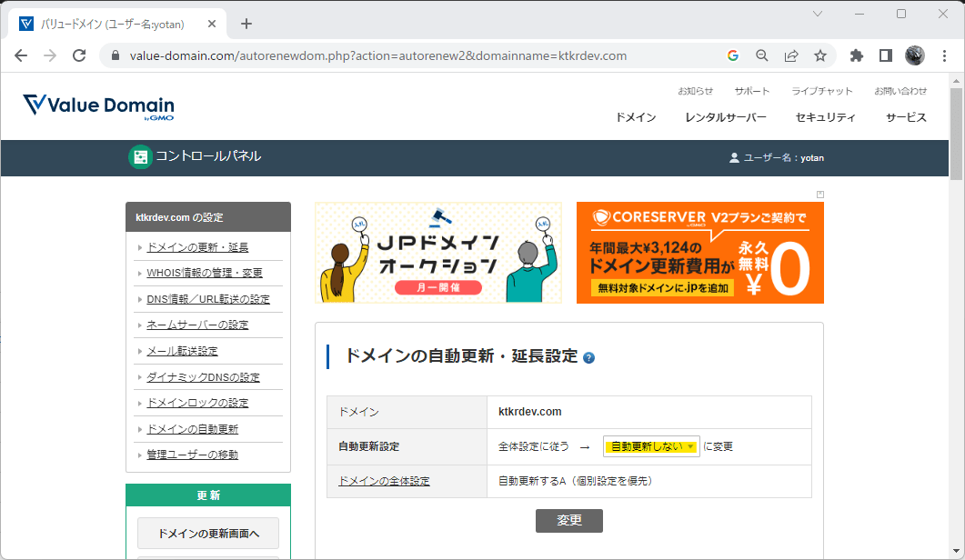Click the browser forward arrow

(50, 56)
